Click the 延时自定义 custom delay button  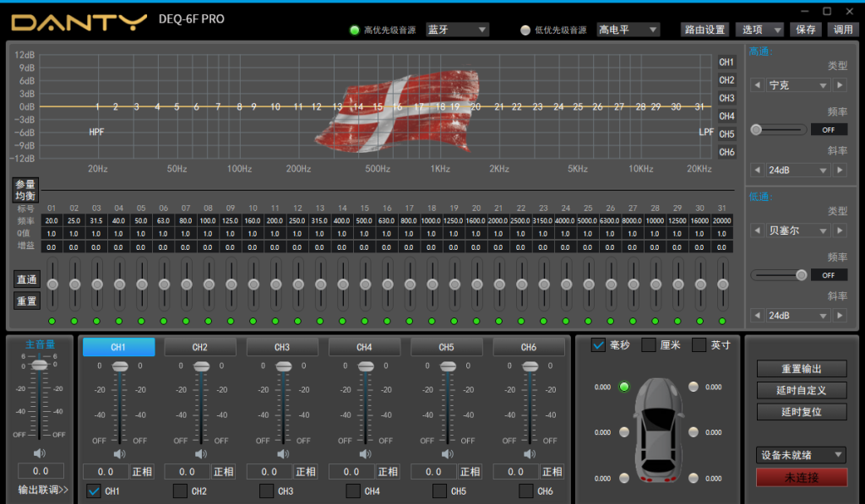click(x=802, y=390)
